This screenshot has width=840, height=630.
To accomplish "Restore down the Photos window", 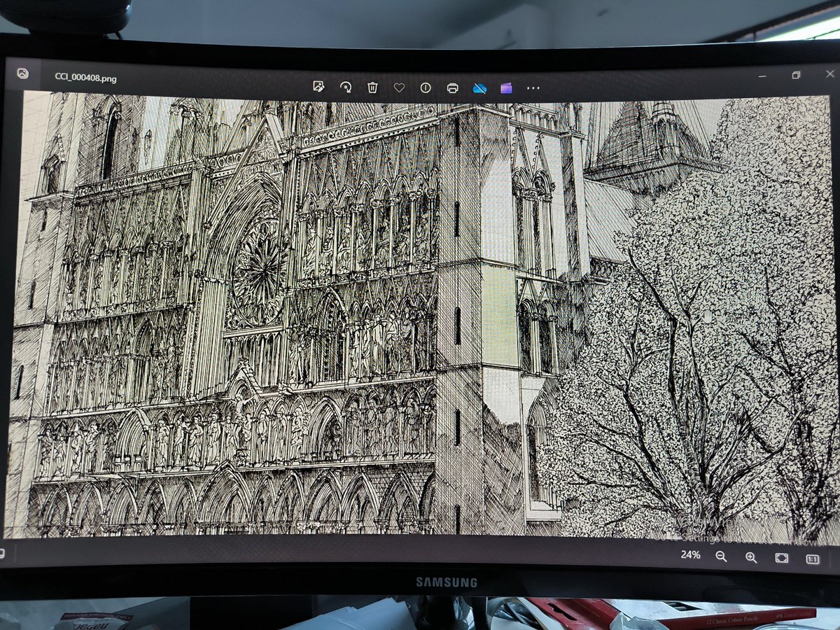I will 796,75.
